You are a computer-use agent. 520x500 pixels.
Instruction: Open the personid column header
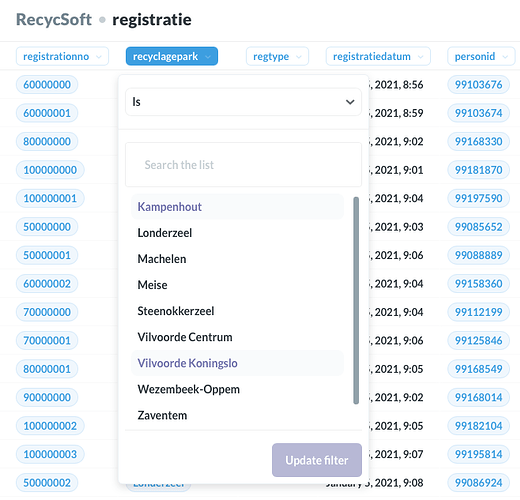(x=481, y=56)
